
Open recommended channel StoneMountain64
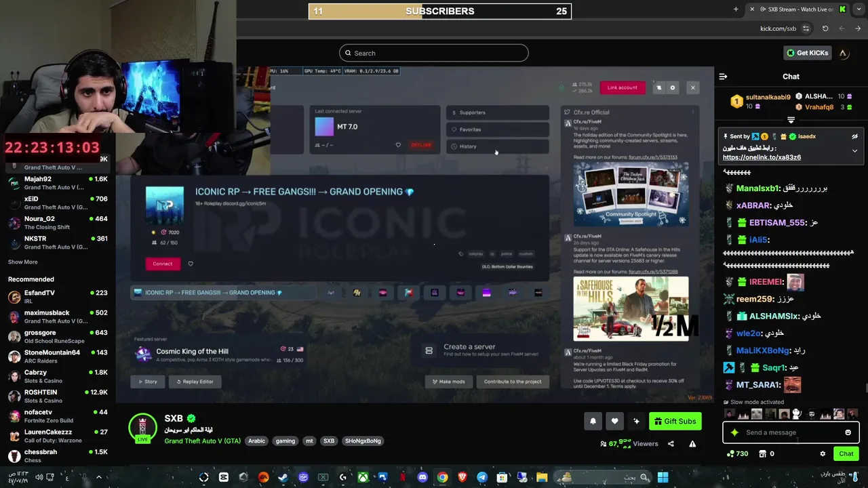click(58, 357)
